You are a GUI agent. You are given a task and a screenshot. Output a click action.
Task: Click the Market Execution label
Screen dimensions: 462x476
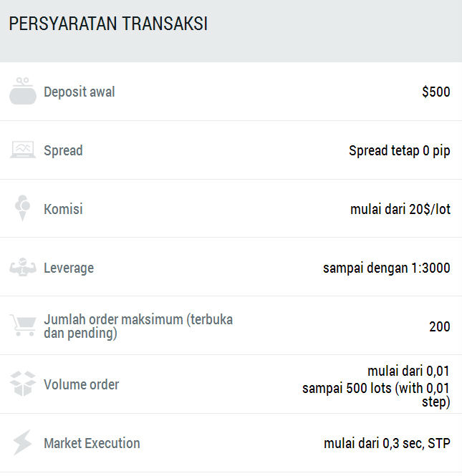point(92,443)
